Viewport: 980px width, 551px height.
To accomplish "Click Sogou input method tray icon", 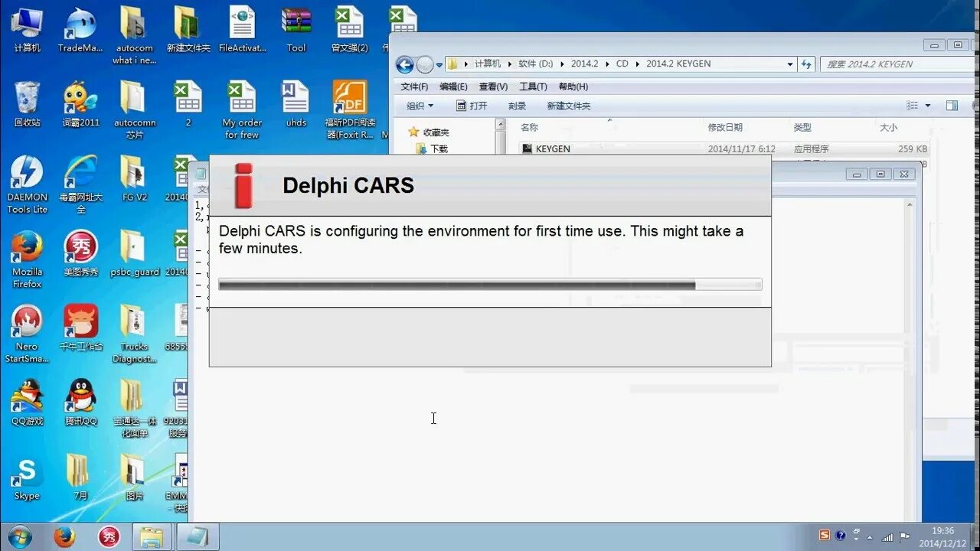I will tap(825, 536).
